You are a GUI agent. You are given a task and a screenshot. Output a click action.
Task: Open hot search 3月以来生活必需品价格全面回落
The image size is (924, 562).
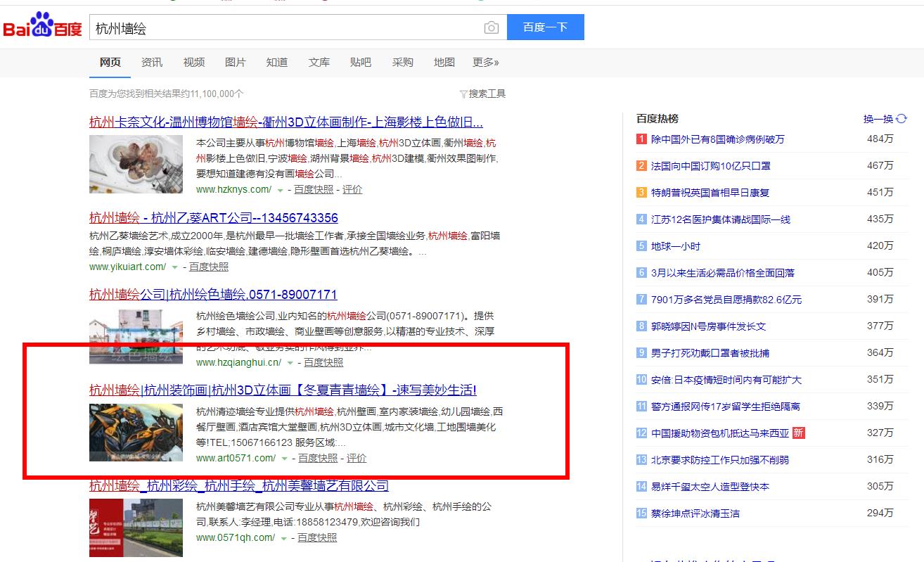click(x=723, y=273)
